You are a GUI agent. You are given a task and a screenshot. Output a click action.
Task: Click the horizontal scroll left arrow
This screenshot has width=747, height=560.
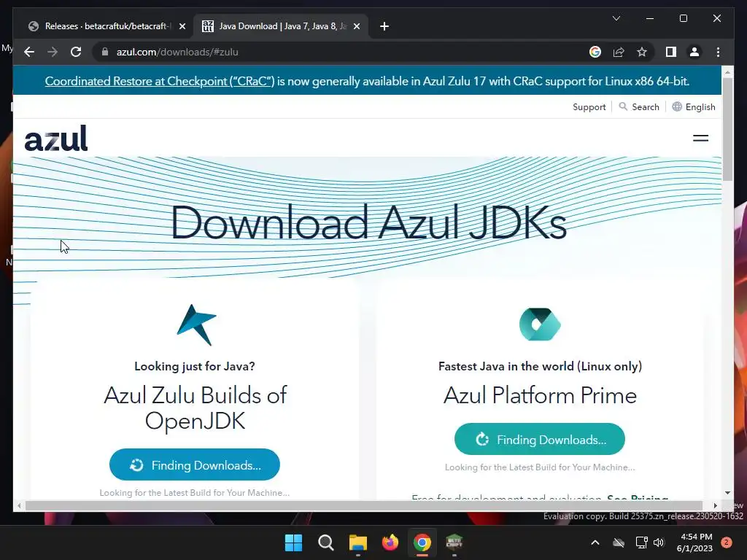point(19,506)
